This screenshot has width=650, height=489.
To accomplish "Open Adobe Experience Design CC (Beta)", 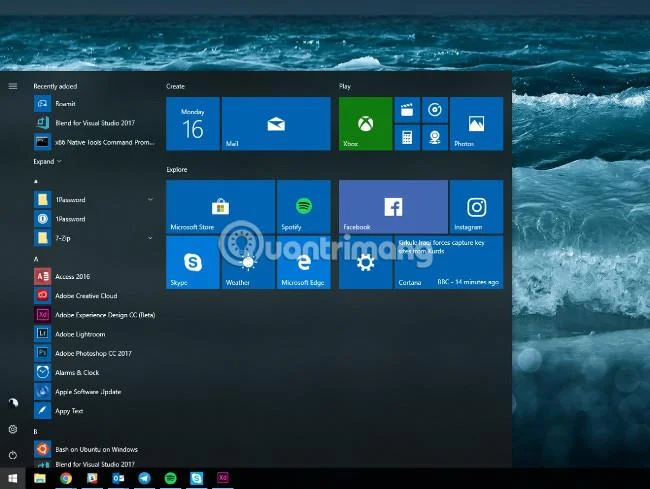I will pos(95,315).
